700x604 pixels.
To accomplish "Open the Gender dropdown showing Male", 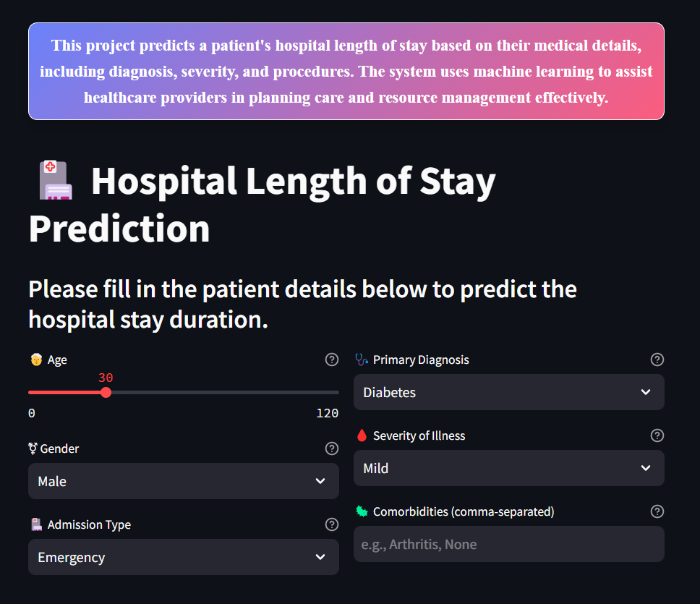I will click(183, 481).
